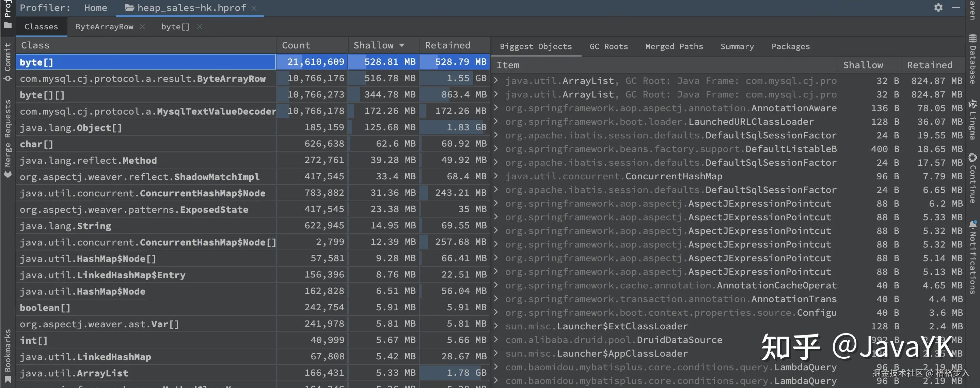980x388 pixels.
Task: Open the Database tool window
Action: coord(973,59)
